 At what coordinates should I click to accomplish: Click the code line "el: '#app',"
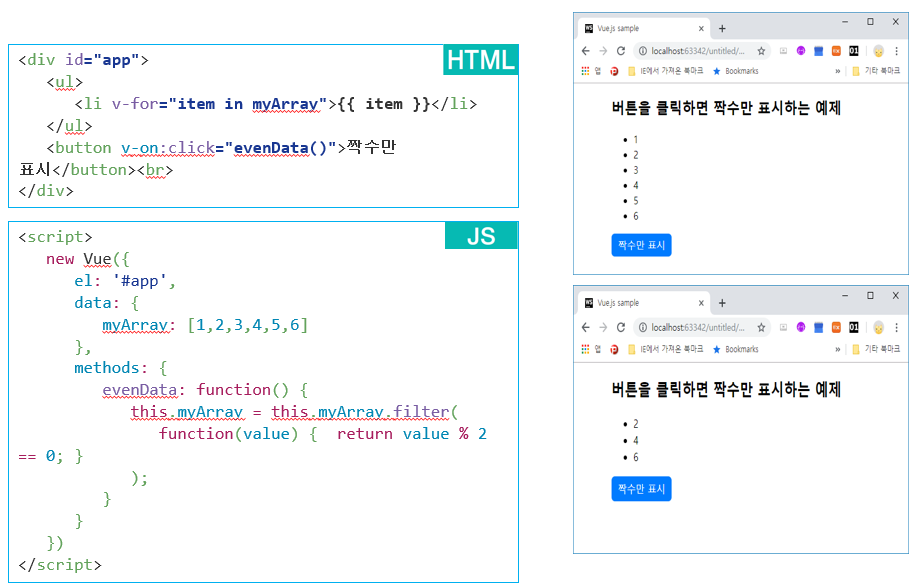click(x=125, y=281)
